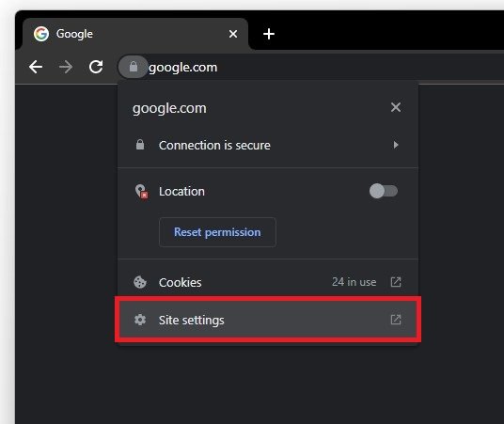Reload the page with refresh icon
Viewport: 504px width, 424px height.
click(96, 67)
